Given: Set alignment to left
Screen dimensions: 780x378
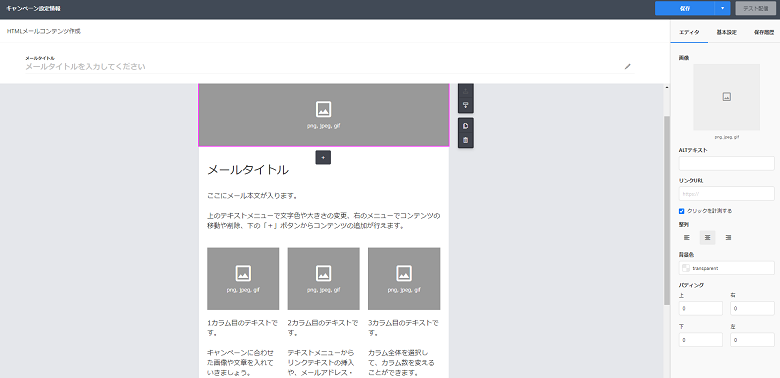Looking at the screenshot, I should [x=686, y=238].
